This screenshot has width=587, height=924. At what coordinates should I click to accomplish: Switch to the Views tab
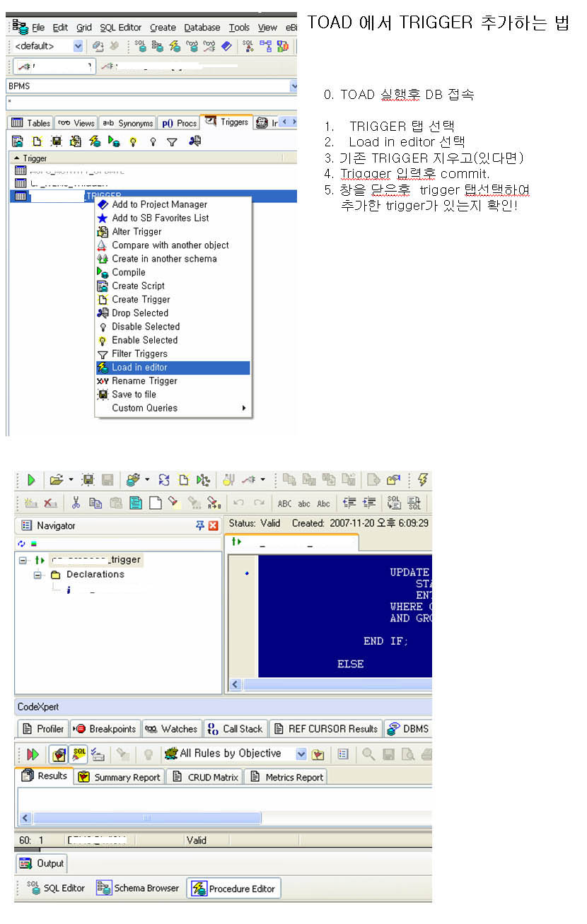tap(76, 123)
